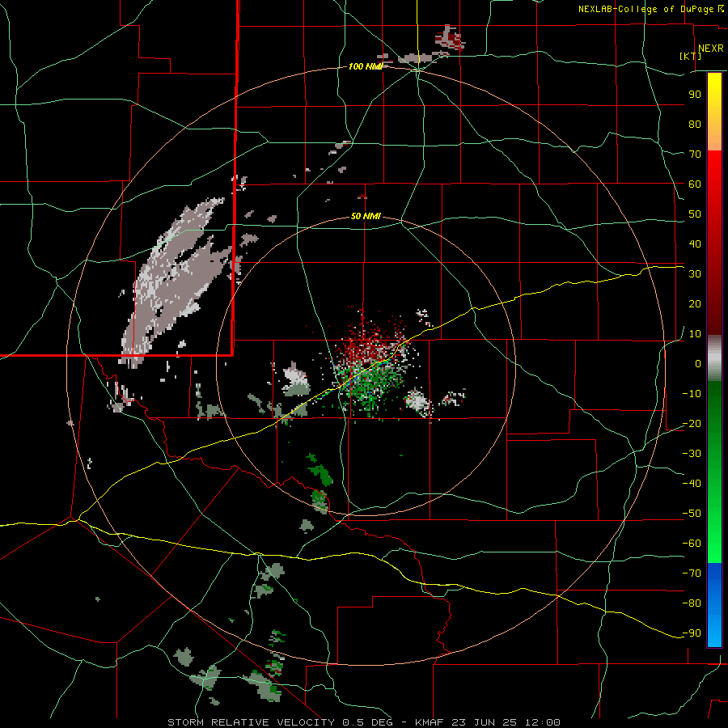Viewport: 728px width, 728px height.
Task: Pick the 50 value on velocity scale
Action: [x=695, y=214]
